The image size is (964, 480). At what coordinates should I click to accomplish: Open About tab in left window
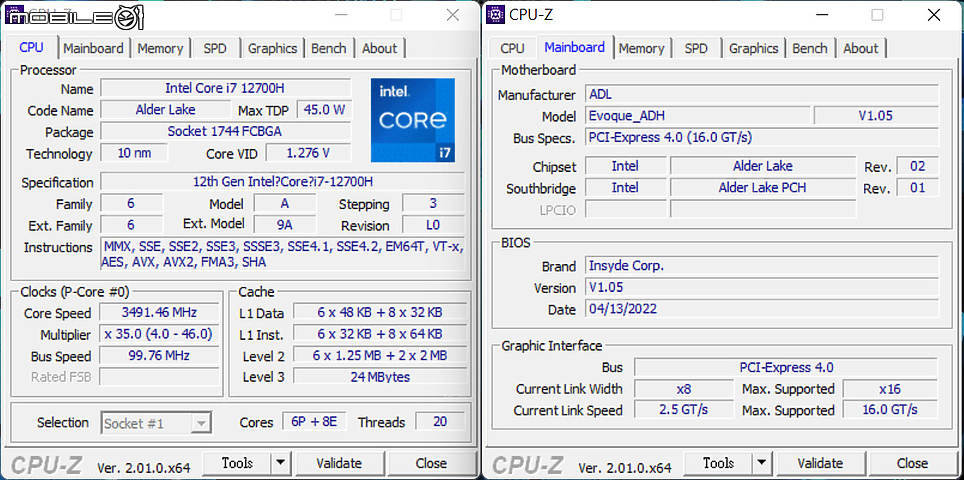click(x=379, y=48)
